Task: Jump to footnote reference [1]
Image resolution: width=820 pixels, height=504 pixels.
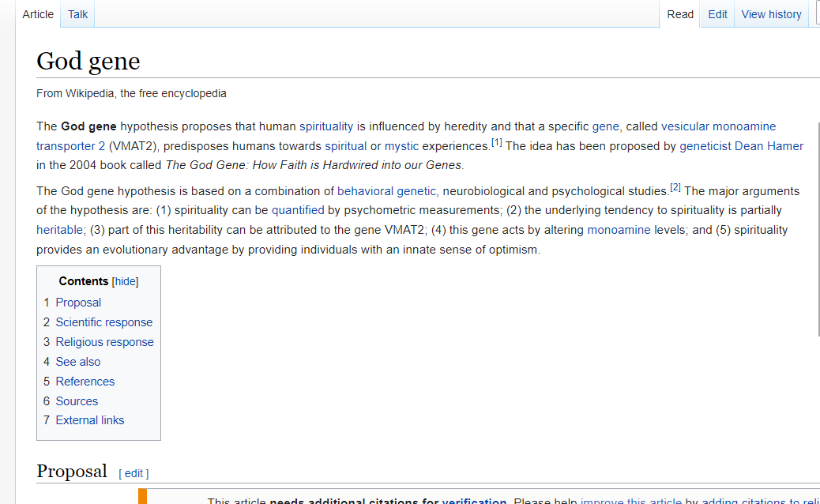Action: (496, 142)
